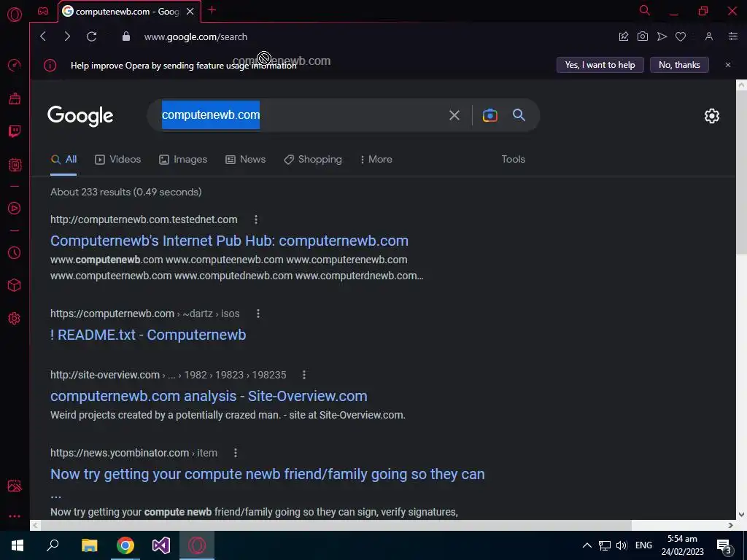Screen dimensions: 747x560
Task: Open Opera account profile icon
Action: click(709, 36)
